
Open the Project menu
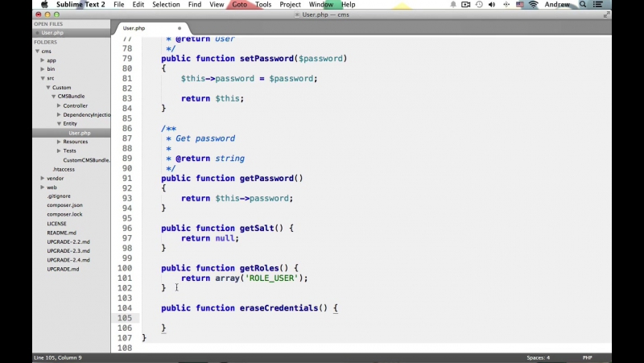coord(290,5)
